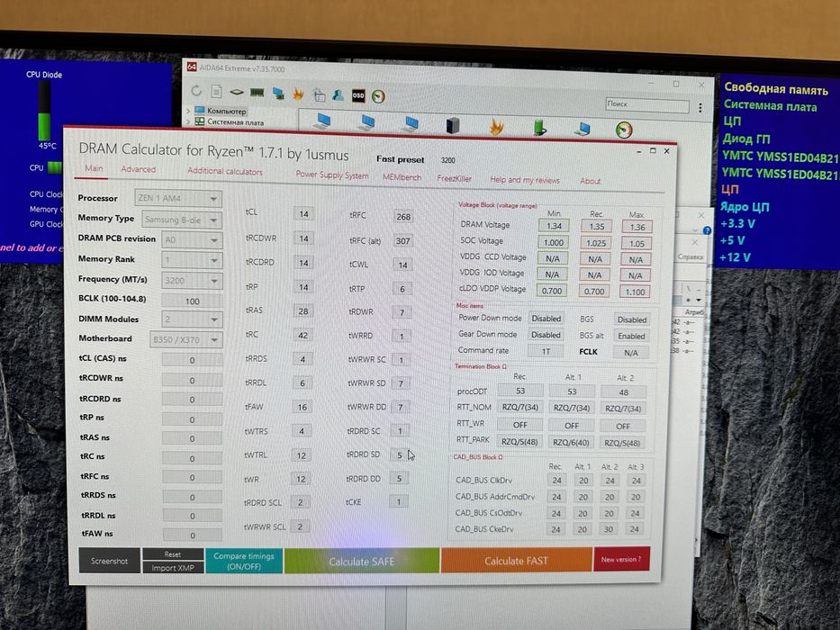The image size is (840, 630).
Task: Click the Reset button
Action: [173, 554]
